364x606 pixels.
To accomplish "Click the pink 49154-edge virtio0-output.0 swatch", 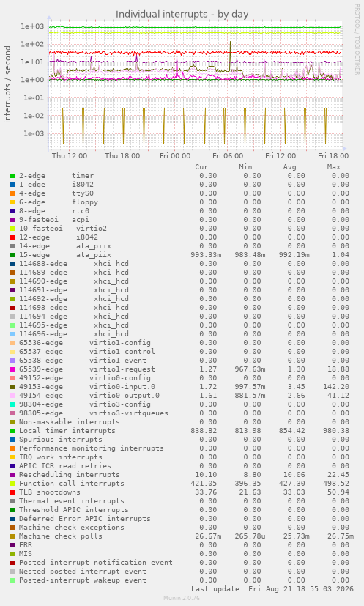I will pos(12,396).
